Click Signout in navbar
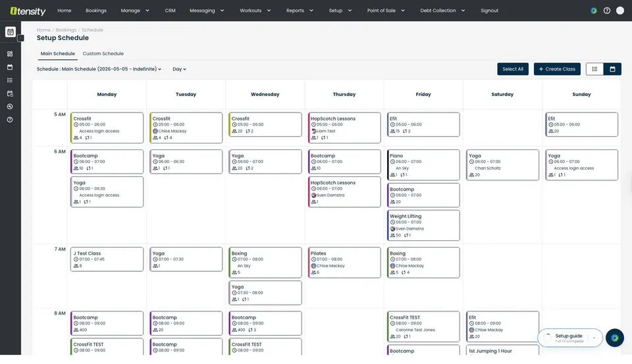Viewport: 632px width, 364px height. (x=489, y=11)
